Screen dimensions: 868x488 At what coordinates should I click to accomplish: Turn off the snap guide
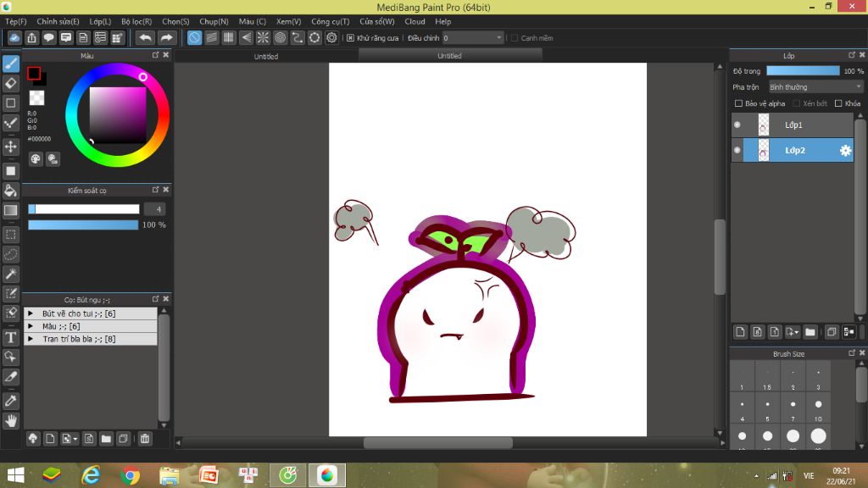pos(194,37)
